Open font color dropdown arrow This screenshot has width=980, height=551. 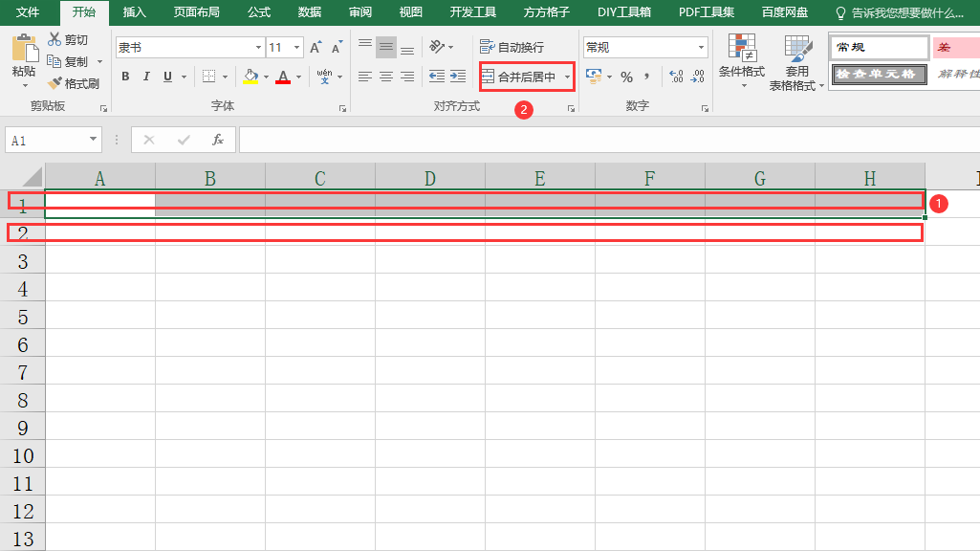pos(298,77)
